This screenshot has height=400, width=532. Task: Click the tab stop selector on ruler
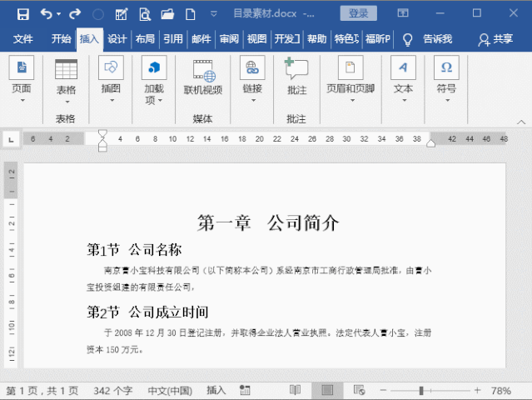(11, 139)
